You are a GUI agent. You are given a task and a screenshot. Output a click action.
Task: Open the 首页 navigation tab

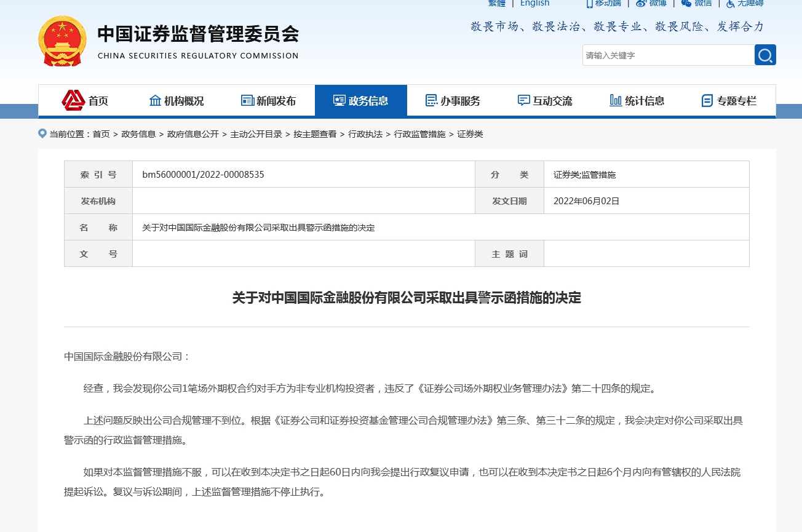pyautogui.click(x=84, y=100)
